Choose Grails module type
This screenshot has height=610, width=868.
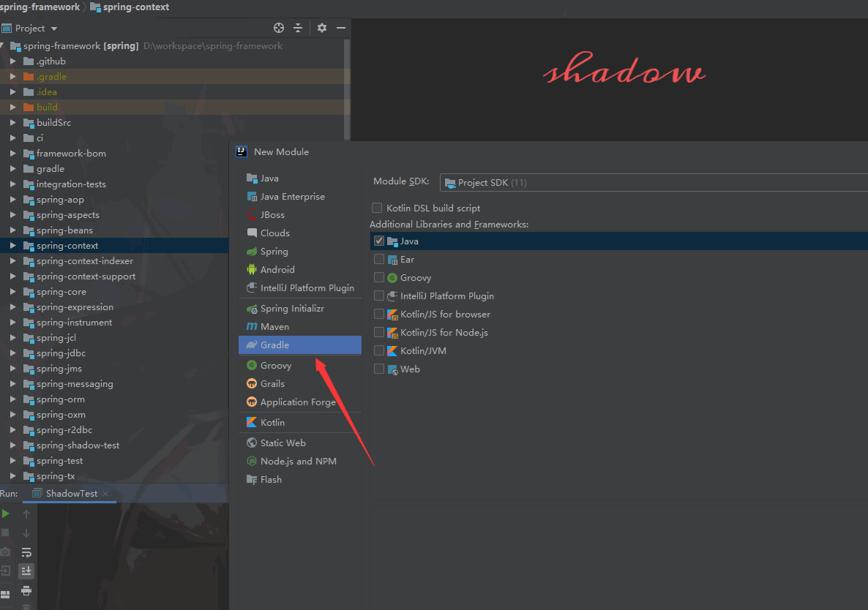(x=300, y=383)
